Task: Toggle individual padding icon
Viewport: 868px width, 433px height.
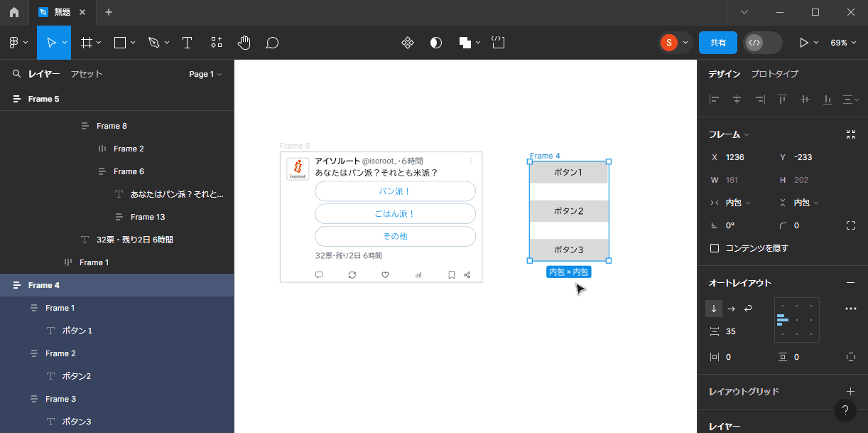Action: click(x=851, y=357)
